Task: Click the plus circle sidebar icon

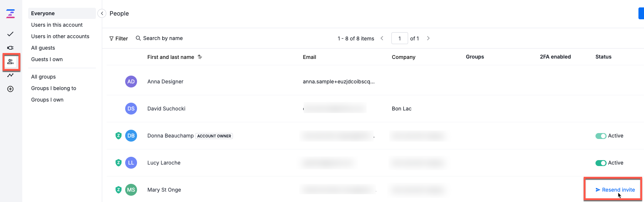Action: tap(10, 89)
